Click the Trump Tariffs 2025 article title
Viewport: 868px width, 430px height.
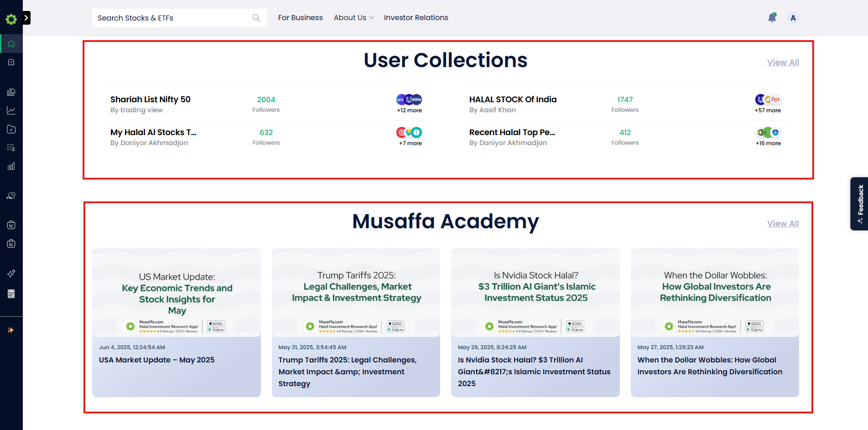tap(348, 372)
